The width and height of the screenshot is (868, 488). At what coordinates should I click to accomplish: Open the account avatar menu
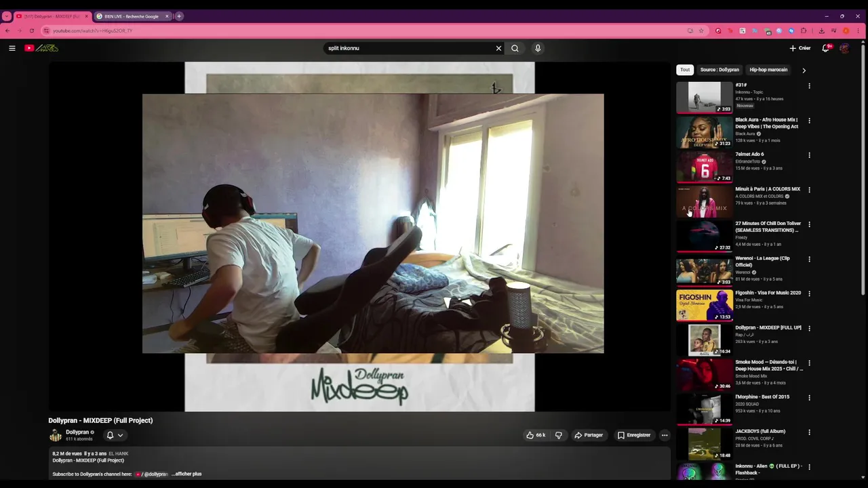pyautogui.click(x=844, y=48)
